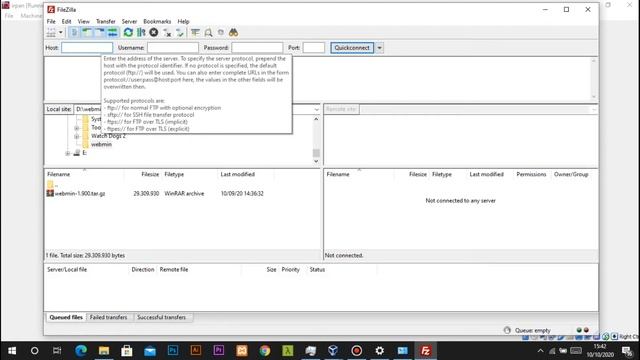Expand the E: drive node

[68, 153]
